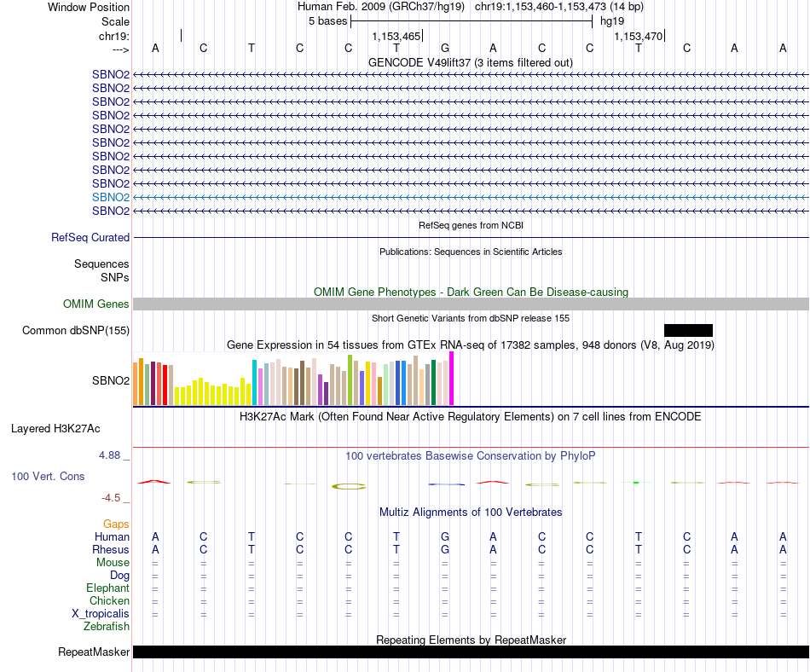Open the 100 Vert. Cons track label
The width and height of the screenshot is (810, 672).
pyautogui.click(x=48, y=476)
